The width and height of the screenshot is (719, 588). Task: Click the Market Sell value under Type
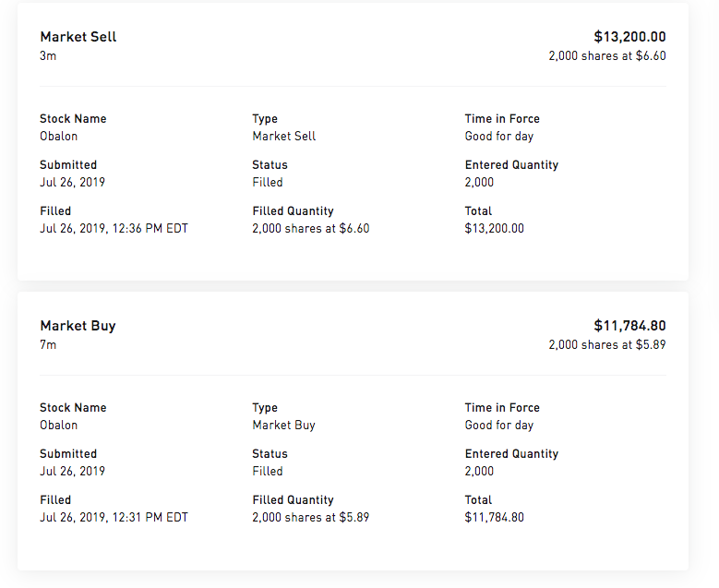[x=284, y=136]
